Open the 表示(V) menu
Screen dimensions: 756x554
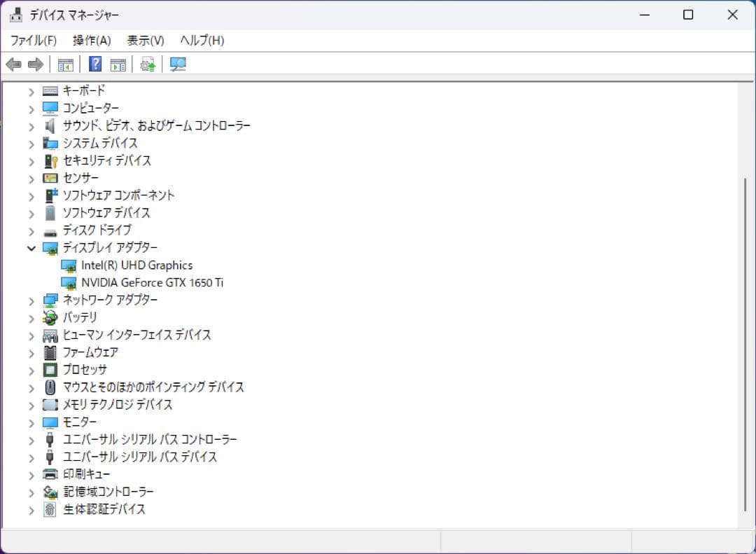145,40
